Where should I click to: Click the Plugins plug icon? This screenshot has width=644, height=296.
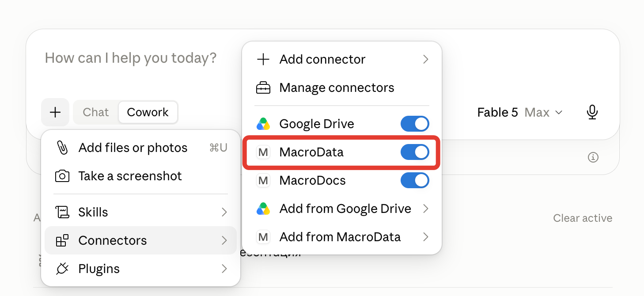click(62, 269)
